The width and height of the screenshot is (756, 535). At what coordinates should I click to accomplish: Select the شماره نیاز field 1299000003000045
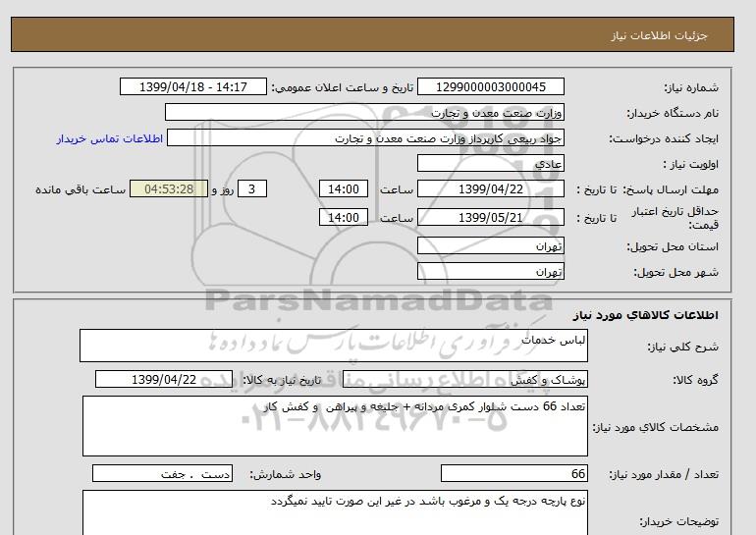point(490,86)
